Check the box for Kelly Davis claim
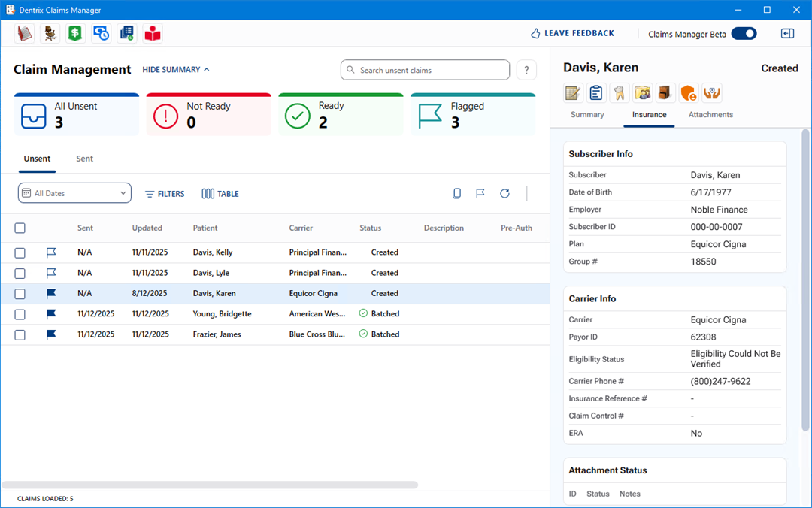This screenshot has width=812, height=508. 20,253
